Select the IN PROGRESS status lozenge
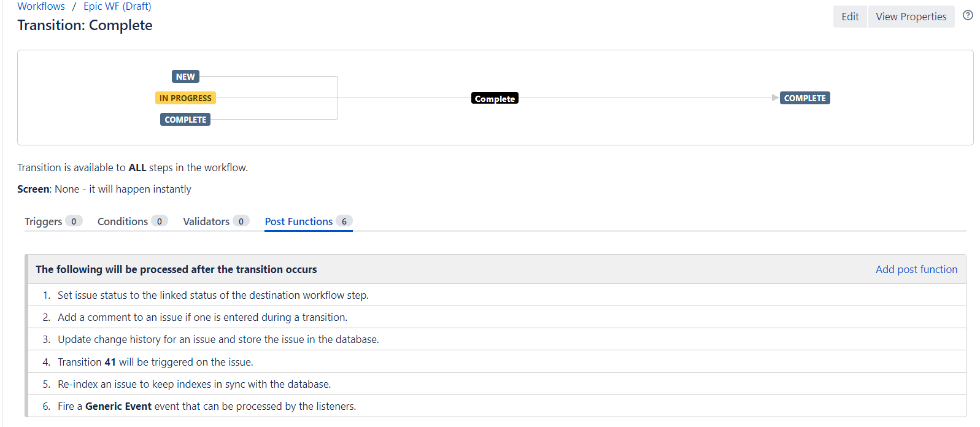The image size is (980, 427). coord(185,98)
